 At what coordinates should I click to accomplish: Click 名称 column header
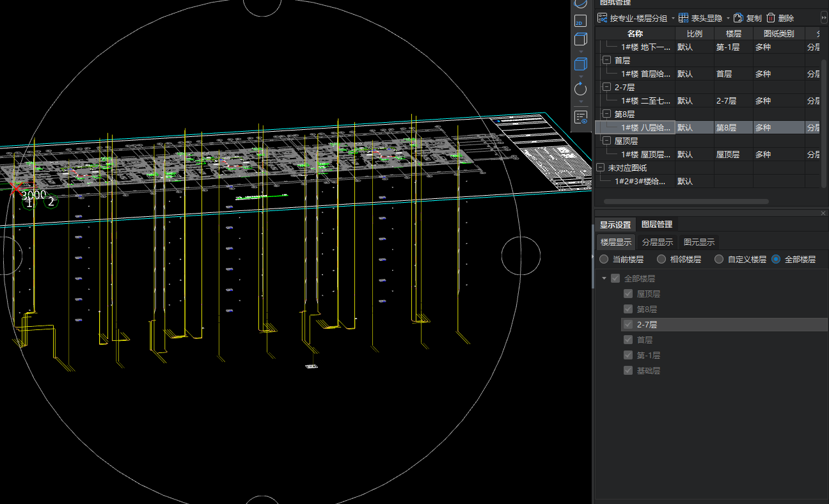635,33
